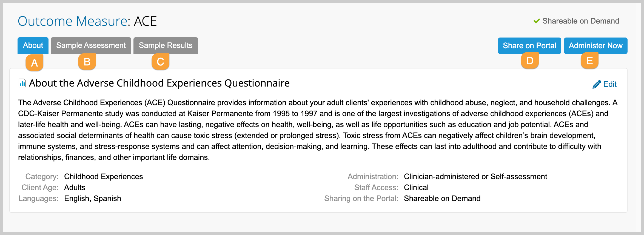This screenshot has height=235, width=644.
Task: Click the About the Adverse Childhood Experiences heading
Action: 159,83
